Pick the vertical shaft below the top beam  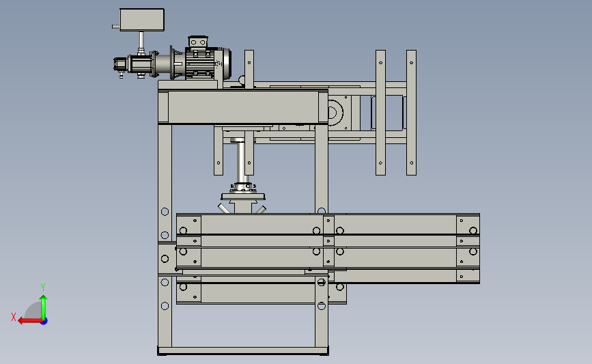click(x=240, y=161)
